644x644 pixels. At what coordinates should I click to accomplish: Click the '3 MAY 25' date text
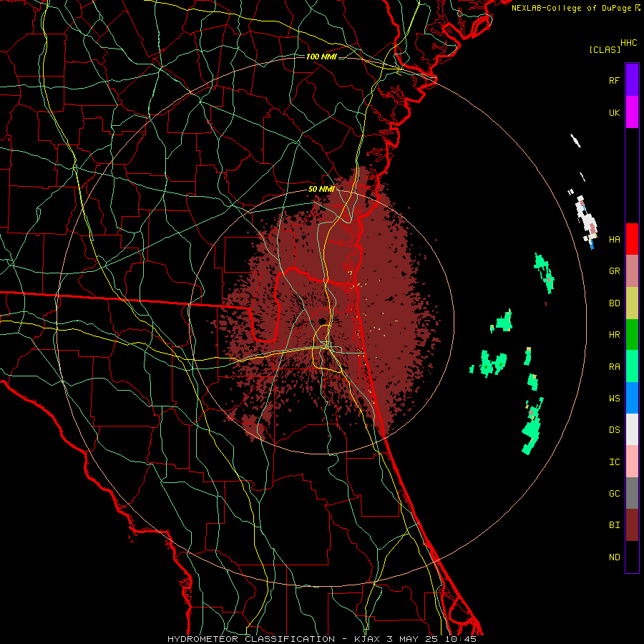tap(413, 639)
